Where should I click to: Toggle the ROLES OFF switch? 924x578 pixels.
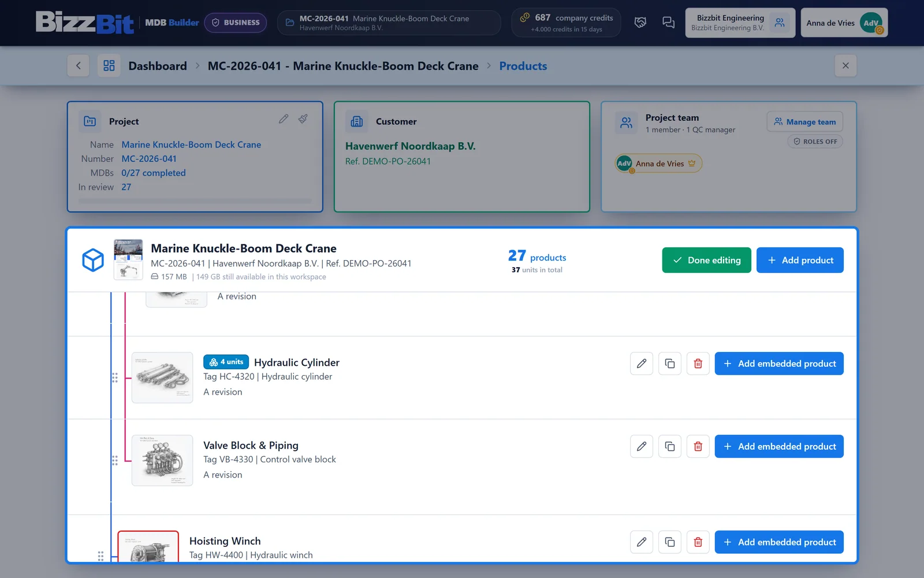(x=815, y=142)
